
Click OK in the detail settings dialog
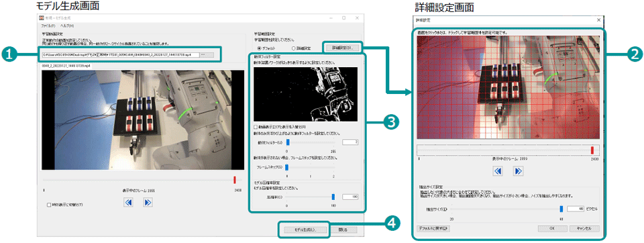click(x=552, y=228)
